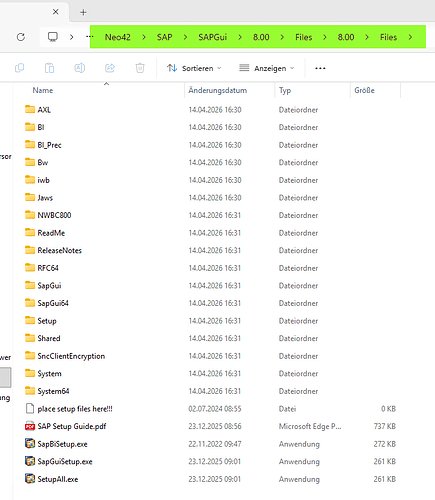Click the Refresh icon in address bar
Image resolution: width=435 pixels, height=500 pixels.
[21, 37]
